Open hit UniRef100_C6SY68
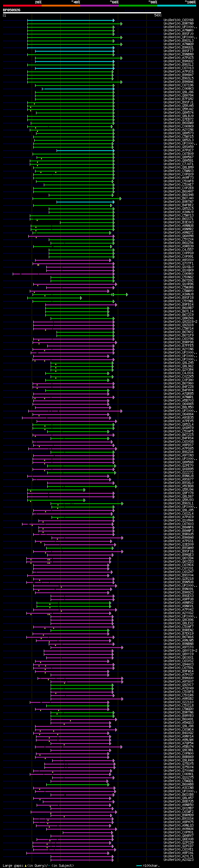The width and height of the screenshot is (199, 868). [178, 20]
